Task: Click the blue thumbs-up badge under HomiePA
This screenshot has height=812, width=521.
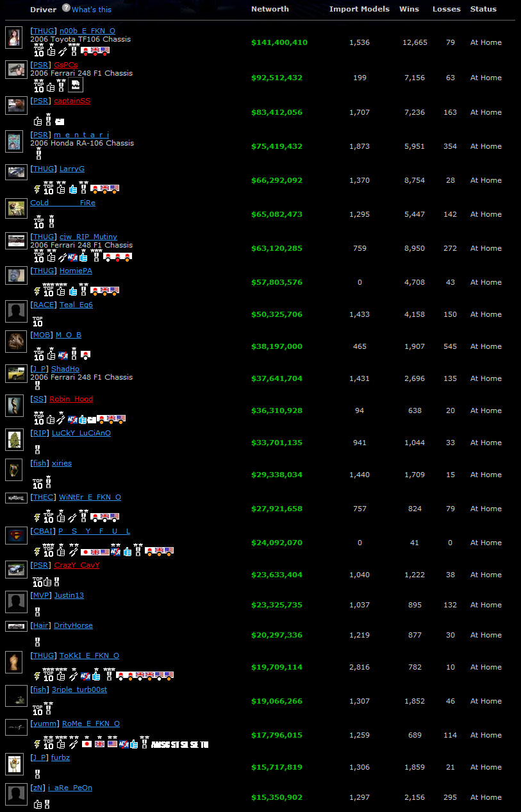Action: coord(72,291)
